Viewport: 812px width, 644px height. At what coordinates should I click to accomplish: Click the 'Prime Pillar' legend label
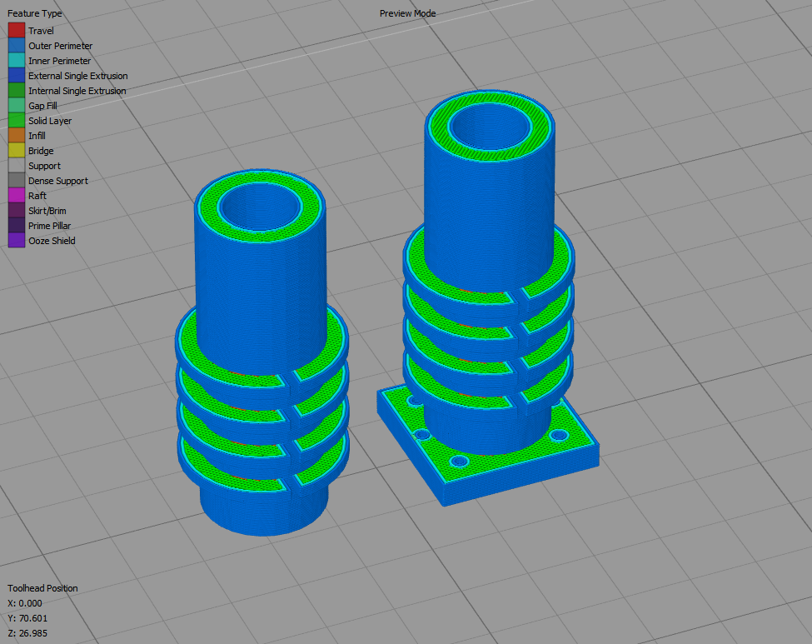pos(49,226)
